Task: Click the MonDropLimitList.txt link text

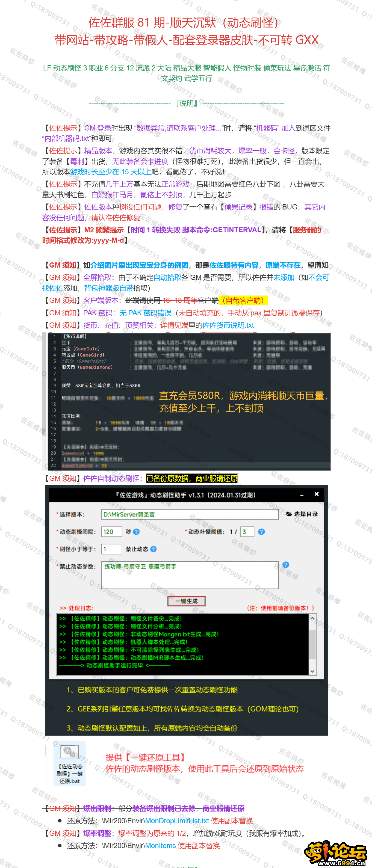Action: [x=177, y=821]
